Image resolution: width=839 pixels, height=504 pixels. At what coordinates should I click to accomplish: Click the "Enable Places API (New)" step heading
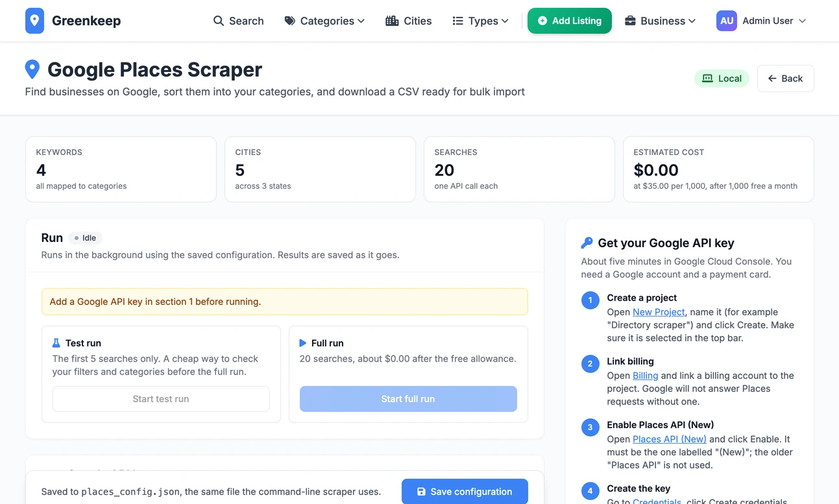(661, 425)
